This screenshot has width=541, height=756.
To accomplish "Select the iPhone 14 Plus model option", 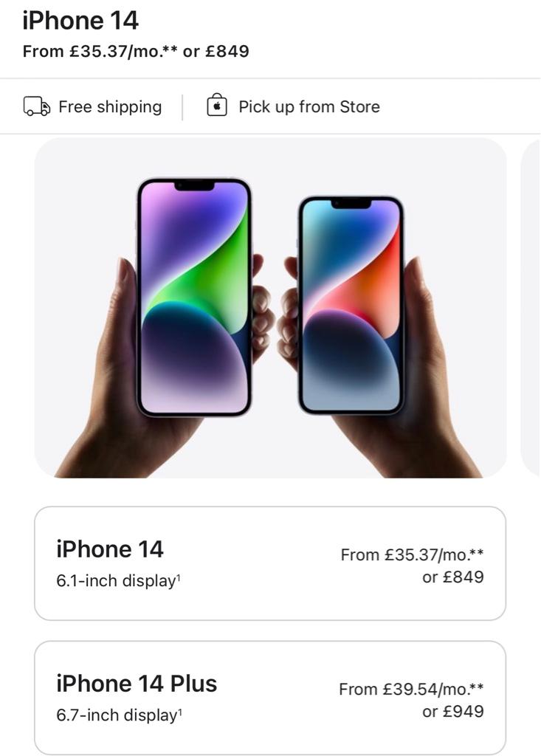I will [270, 698].
